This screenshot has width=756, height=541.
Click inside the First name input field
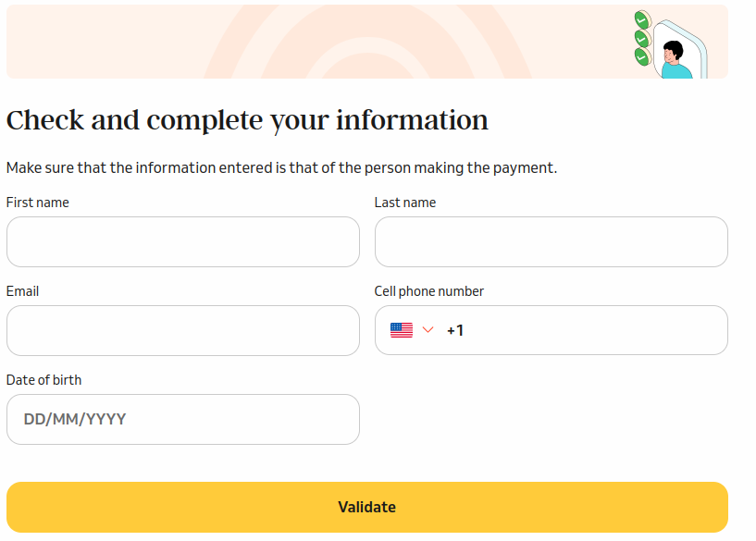click(182, 241)
